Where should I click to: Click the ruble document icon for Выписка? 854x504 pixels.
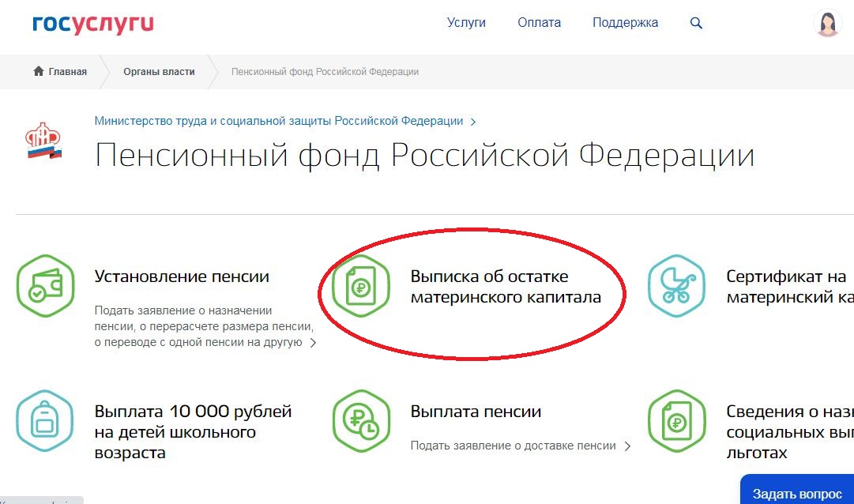coord(361,286)
